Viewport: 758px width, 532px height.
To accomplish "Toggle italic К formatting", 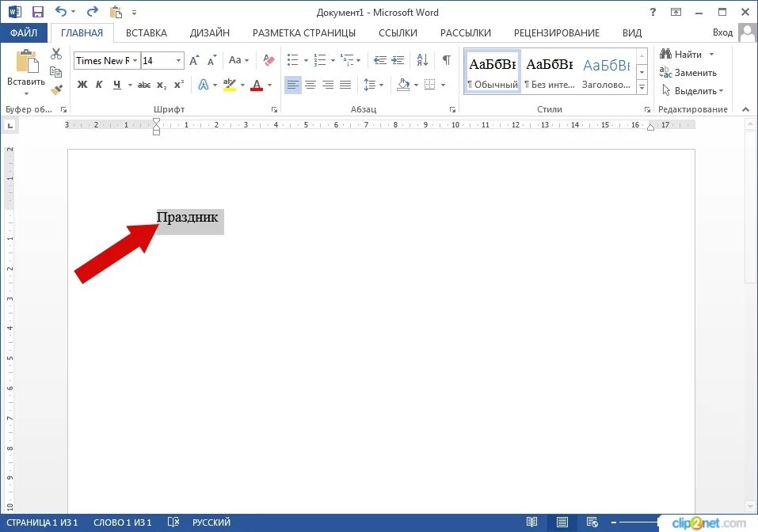I will pyautogui.click(x=99, y=85).
